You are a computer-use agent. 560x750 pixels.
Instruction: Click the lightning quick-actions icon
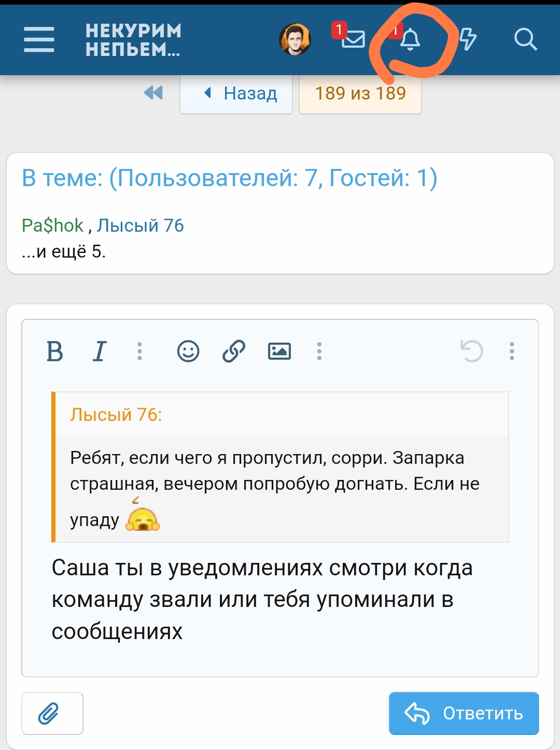click(x=467, y=39)
